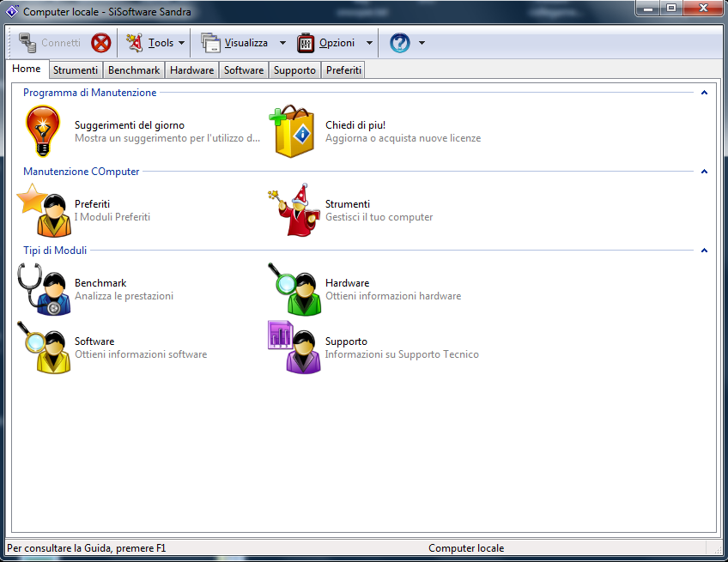Click the Visualizza toolbar label
Screen dimensions: 728x562
tap(246, 43)
